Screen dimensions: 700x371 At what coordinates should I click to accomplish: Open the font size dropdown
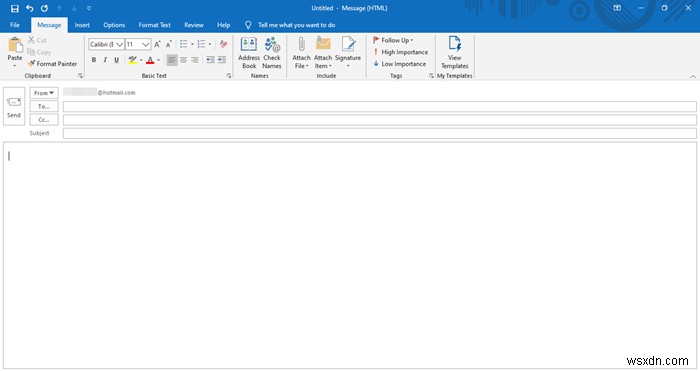(x=146, y=45)
